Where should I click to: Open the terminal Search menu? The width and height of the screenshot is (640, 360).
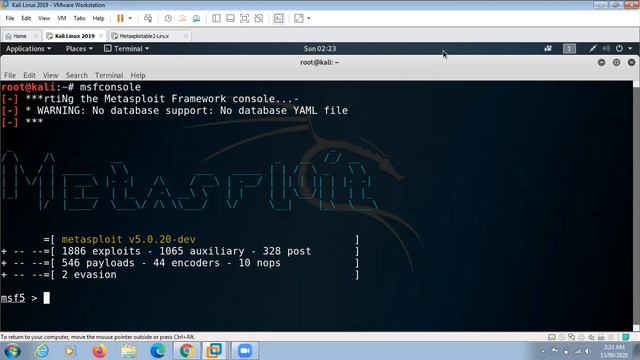click(x=77, y=75)
